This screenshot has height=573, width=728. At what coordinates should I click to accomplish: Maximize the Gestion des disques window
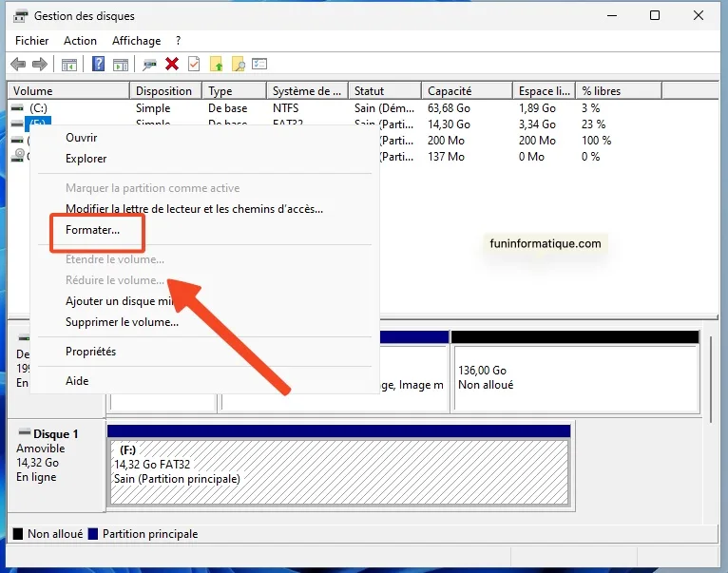(655, 16)
